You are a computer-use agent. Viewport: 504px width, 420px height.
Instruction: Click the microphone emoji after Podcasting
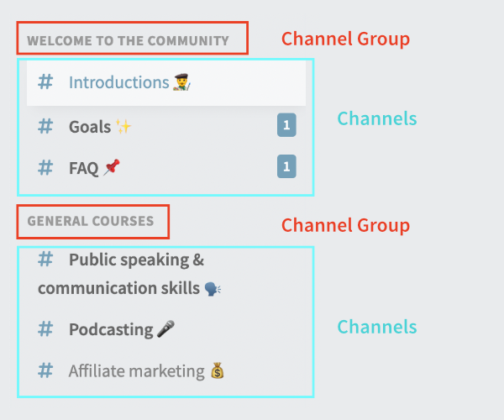pyautogui.click(x=165, y=328)
